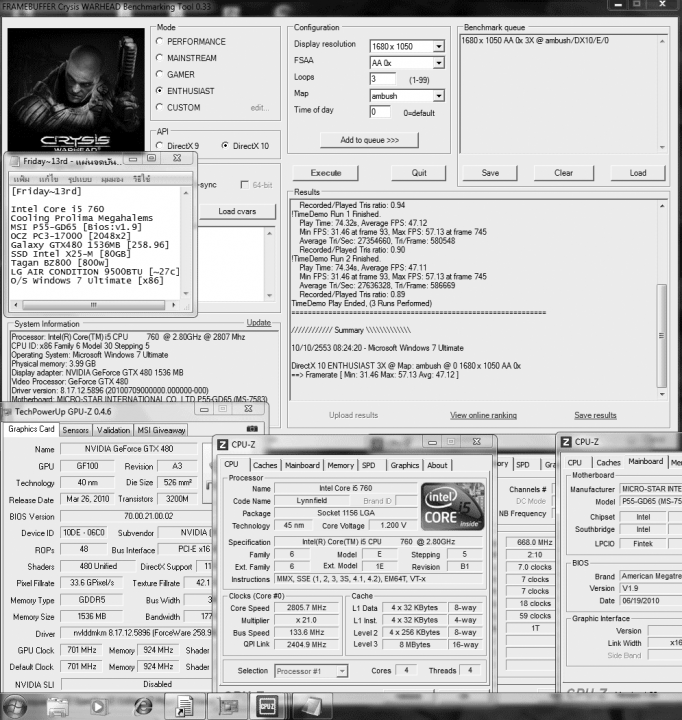The image size is (682, 720).
Task: Minimize the TechPowerUp GPU-Z window
Action: pyautogui.click(x=204, y=409)
